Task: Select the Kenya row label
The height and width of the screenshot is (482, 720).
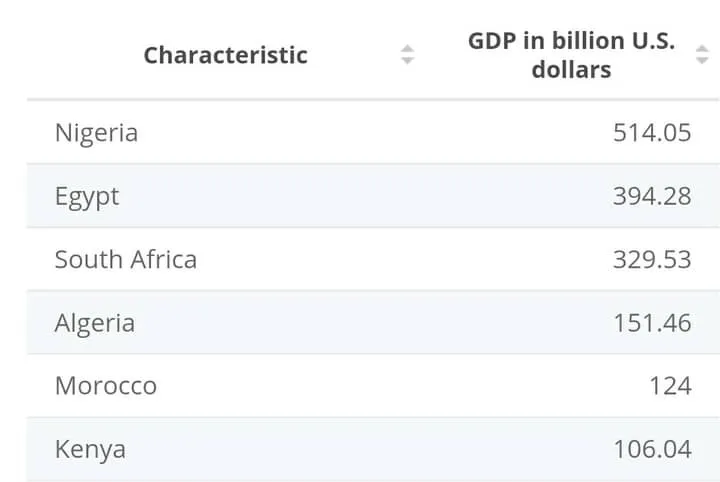Action: pyautogui.click(x=90, y=449)
